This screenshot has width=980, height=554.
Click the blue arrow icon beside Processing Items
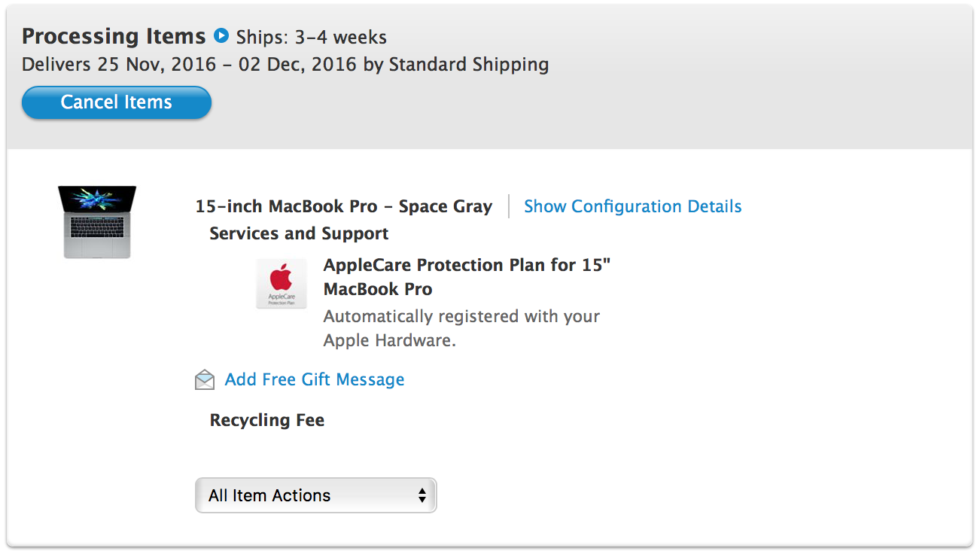221,35
